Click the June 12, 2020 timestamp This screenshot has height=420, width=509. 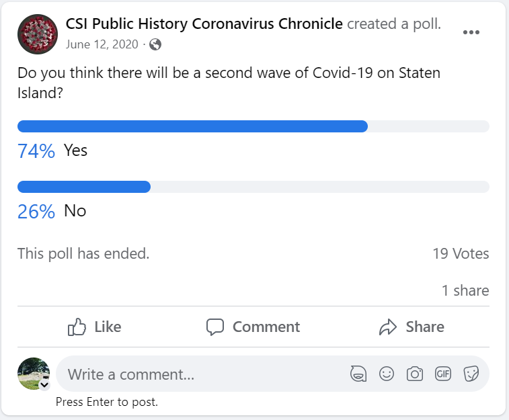pyautogui.click(x=102, y=44)
